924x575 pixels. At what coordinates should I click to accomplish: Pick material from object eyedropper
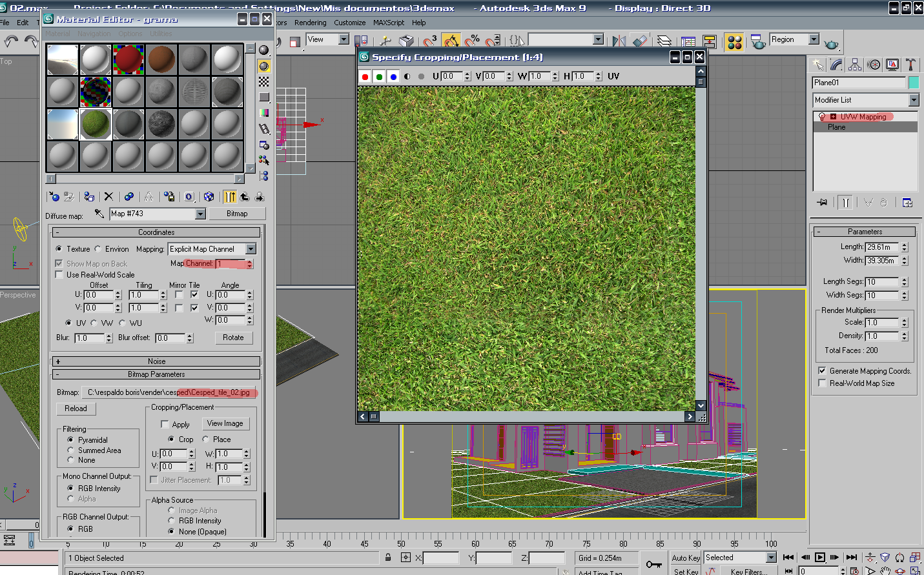click(99, 214)
